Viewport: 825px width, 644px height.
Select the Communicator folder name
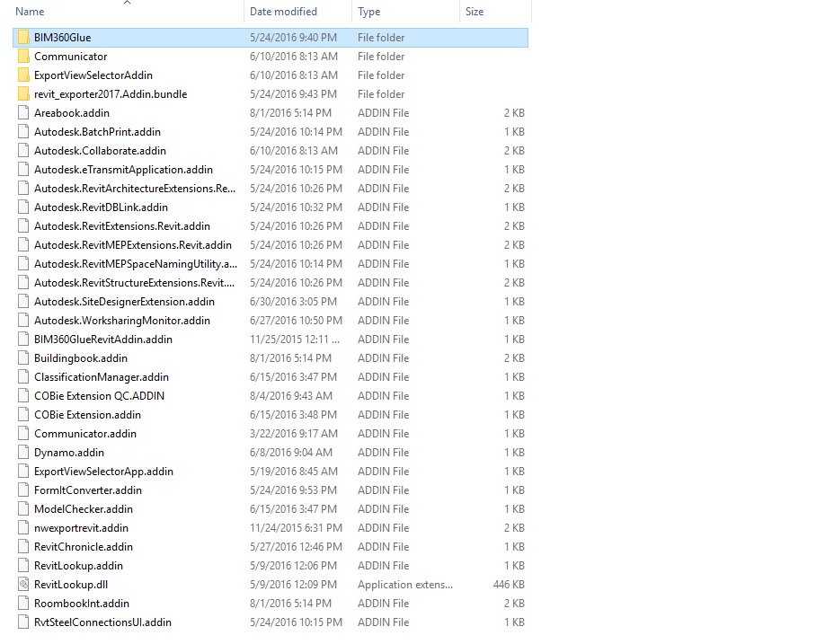point(70,57)
